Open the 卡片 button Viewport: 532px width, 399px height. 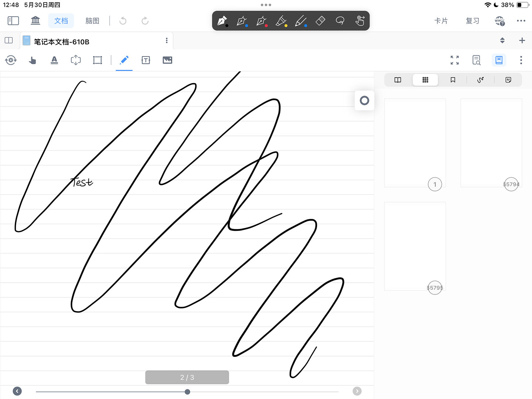point(441,21)
